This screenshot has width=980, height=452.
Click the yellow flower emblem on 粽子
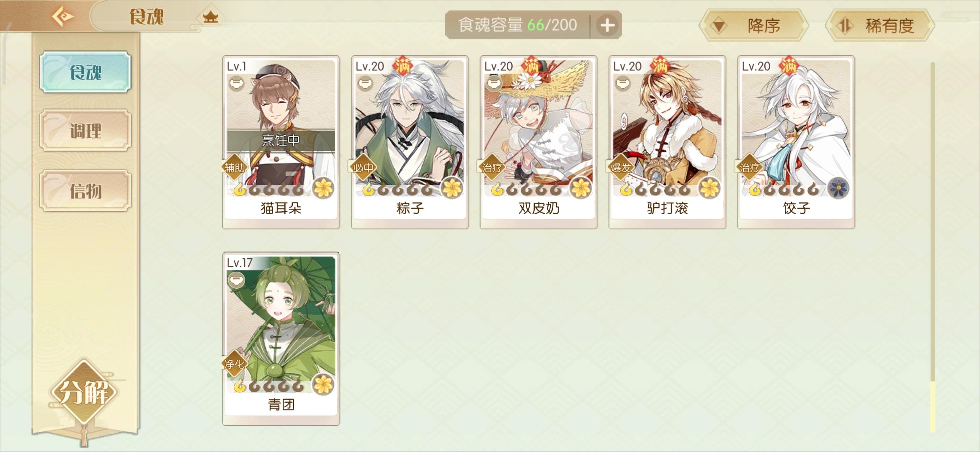click(452, 188)
